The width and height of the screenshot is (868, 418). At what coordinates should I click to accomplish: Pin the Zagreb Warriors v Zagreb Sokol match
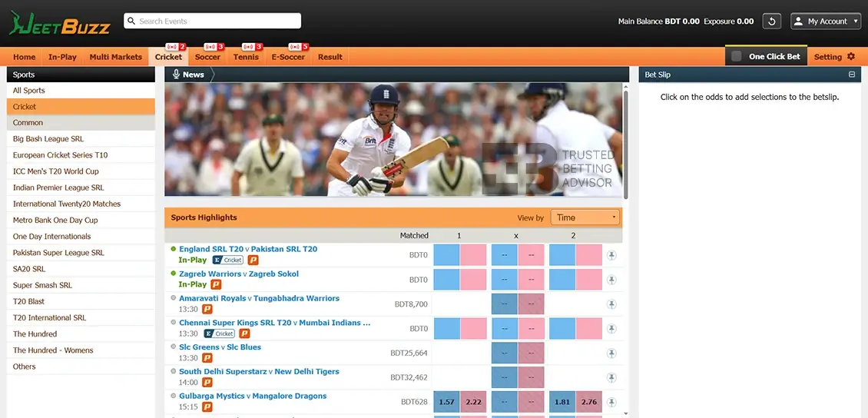(x=611, y=280)
